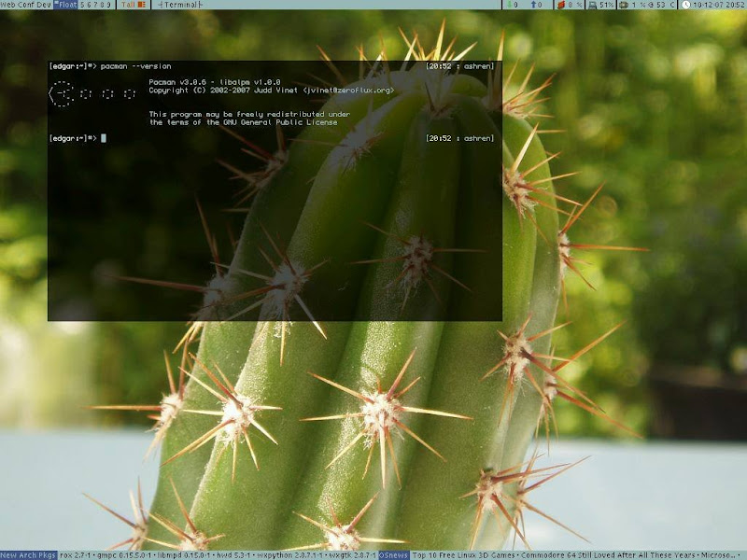Click the Terminal window title in bar
This screenshot has width=747, height=560.
point(180,5)
